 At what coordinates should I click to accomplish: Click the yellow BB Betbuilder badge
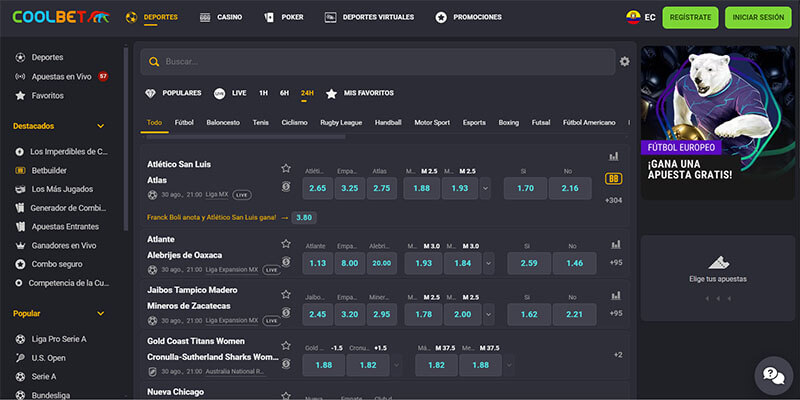613,180
